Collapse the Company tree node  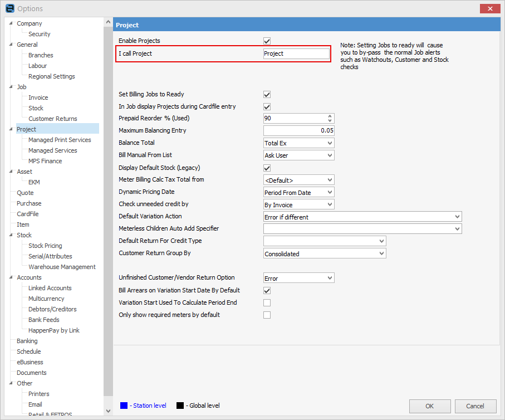(x=11, y=23)
